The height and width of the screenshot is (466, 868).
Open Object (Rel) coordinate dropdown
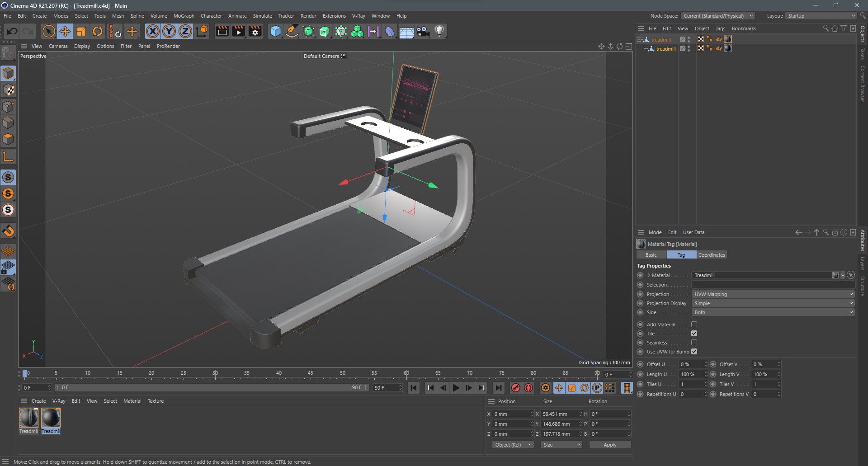click(513, 445)
